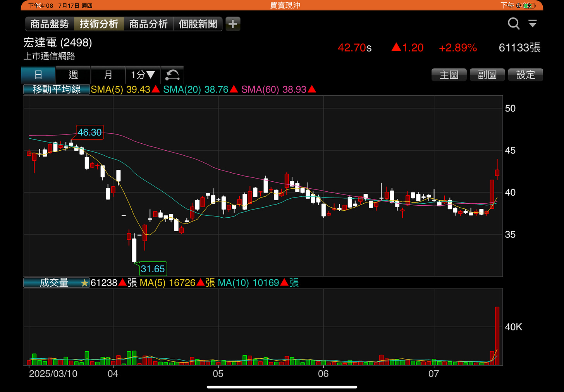Tap the 上市通信網路 category text
This screenshot has width=564, height=392.
(x=49, y=56)
